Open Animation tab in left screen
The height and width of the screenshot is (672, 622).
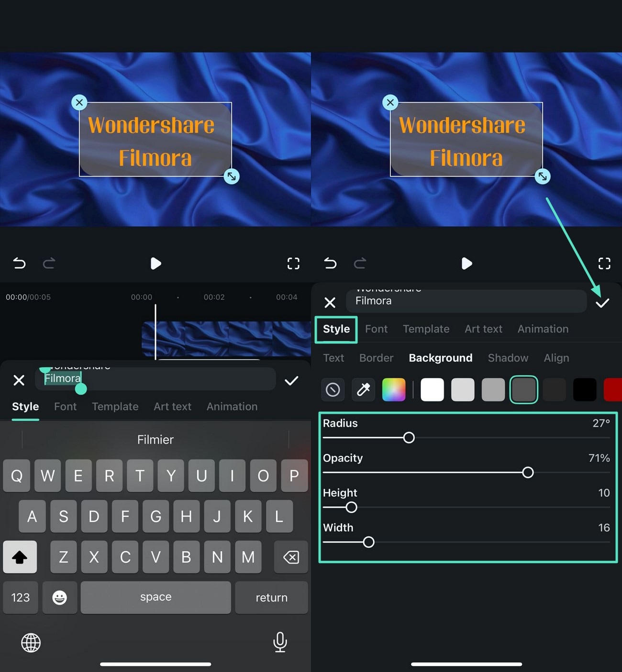(x=232, y=407)
